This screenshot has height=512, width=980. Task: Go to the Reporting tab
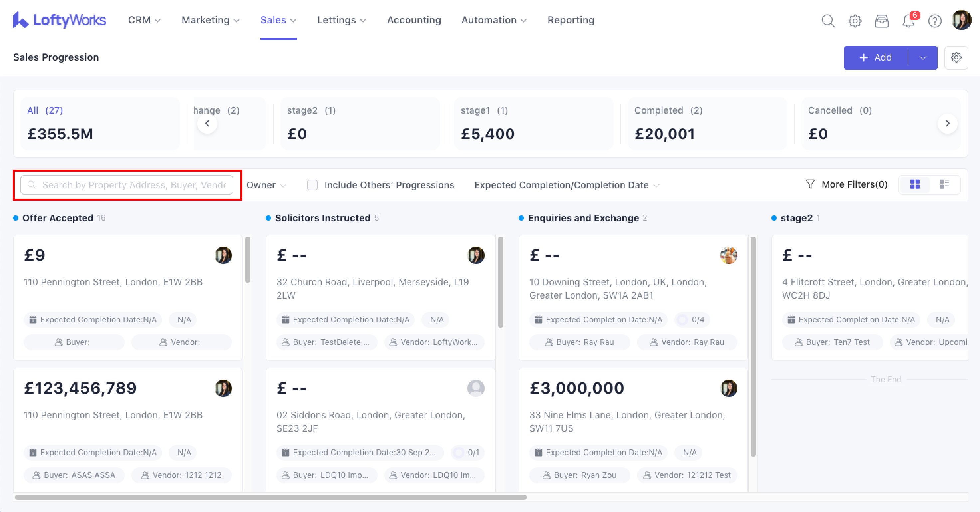point(571,20)
